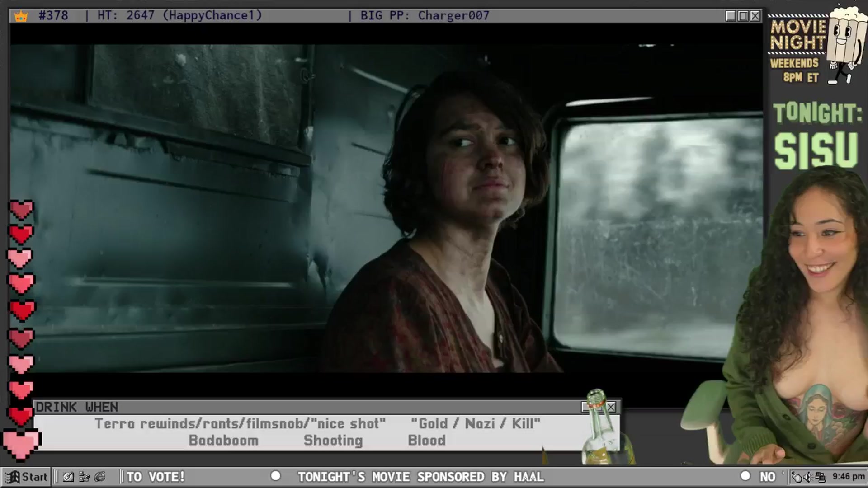Minimize the movie player window

(x=731, y=16)
